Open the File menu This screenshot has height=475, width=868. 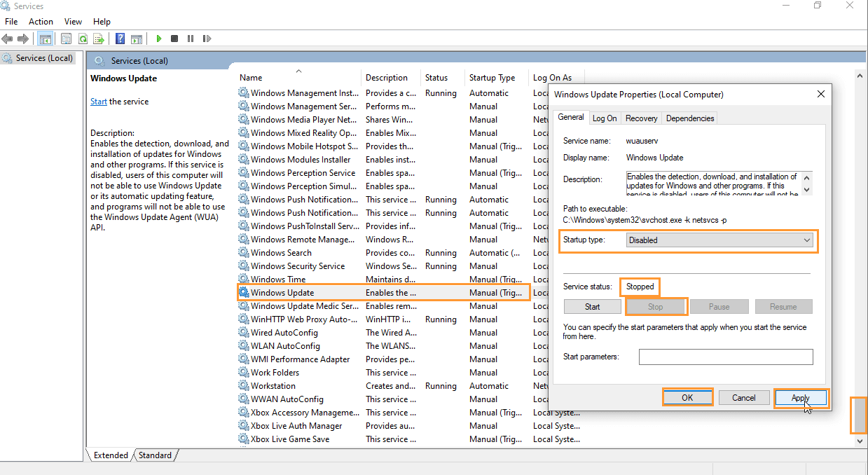point(11,22)
